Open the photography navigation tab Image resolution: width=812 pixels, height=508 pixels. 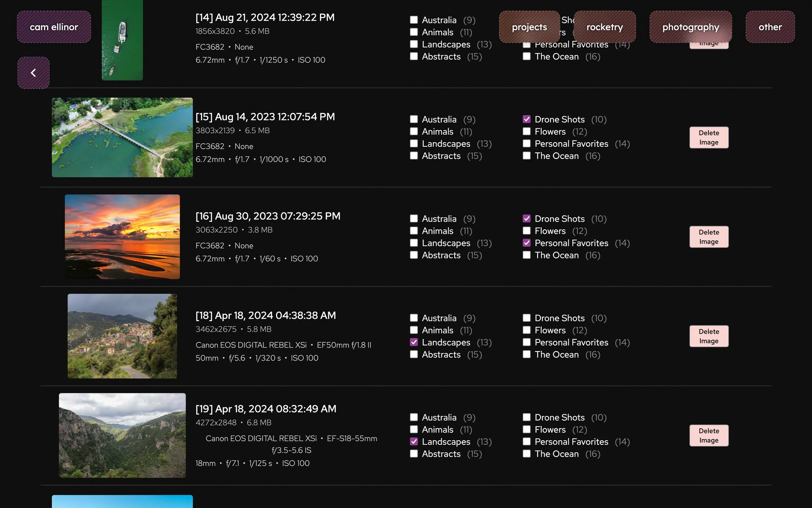(x=691, y=27)
